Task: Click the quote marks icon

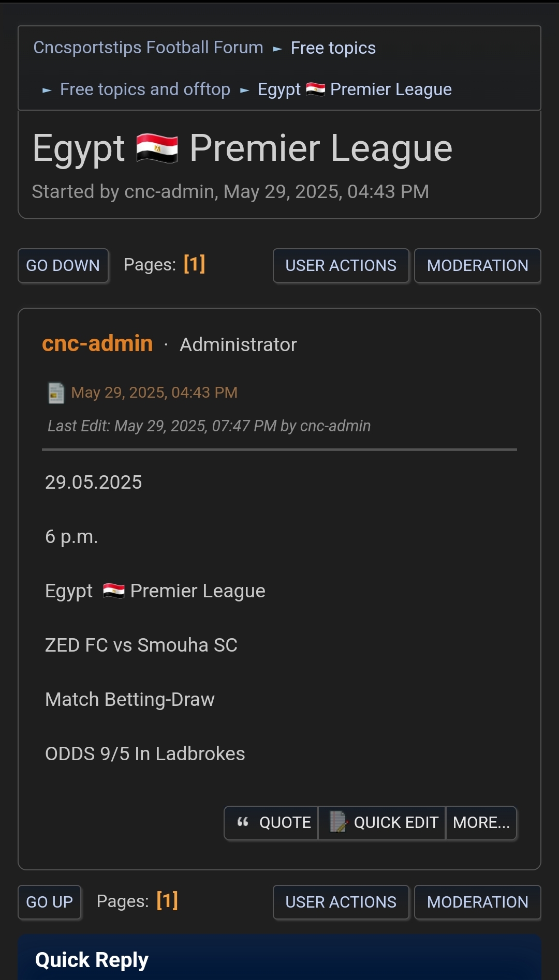Action: (243, 822)
